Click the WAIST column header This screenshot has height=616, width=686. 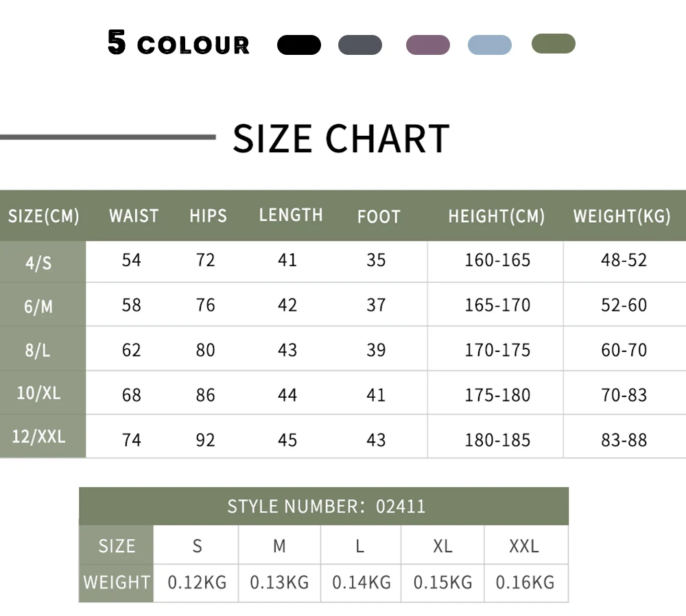click(134, 216)
